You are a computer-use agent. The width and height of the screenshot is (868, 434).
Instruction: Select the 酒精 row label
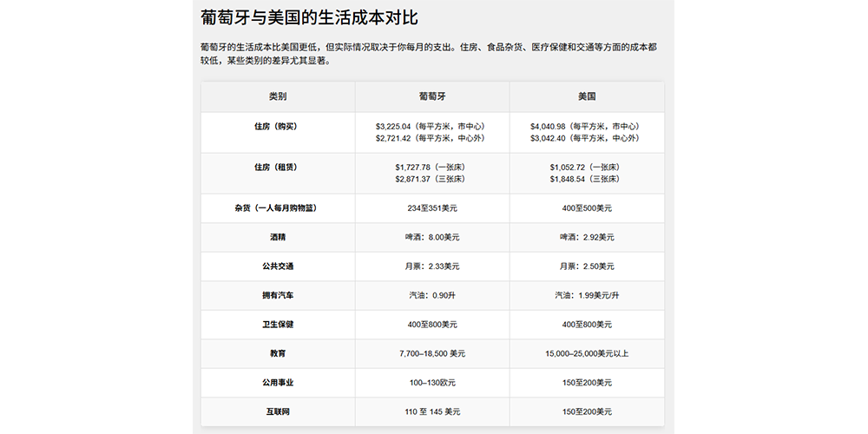[278, 237]
